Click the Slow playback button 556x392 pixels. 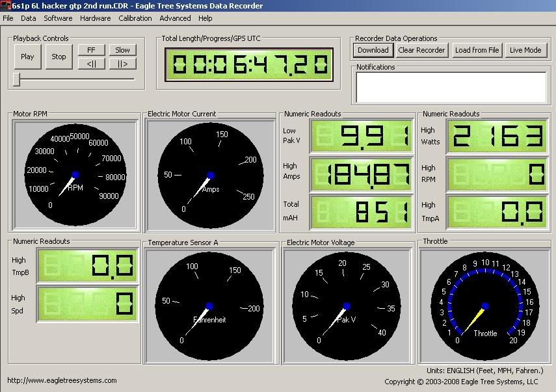(x=122, y=50)
